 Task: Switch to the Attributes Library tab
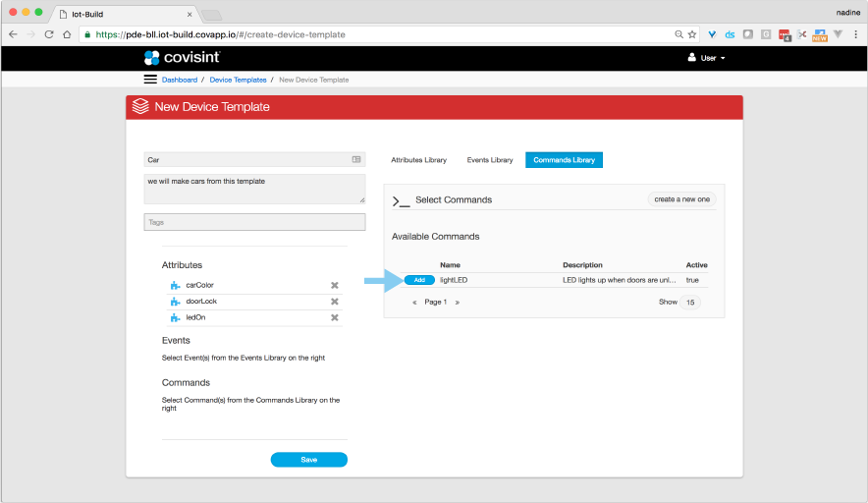(x=418, y=159)
